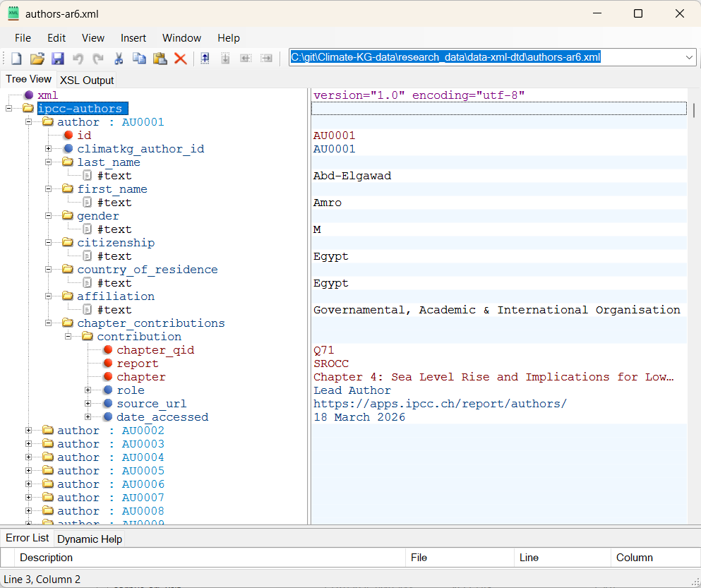Screen dimensions: 701x588
Task: Click the Description column header
Action: point(210,558)
